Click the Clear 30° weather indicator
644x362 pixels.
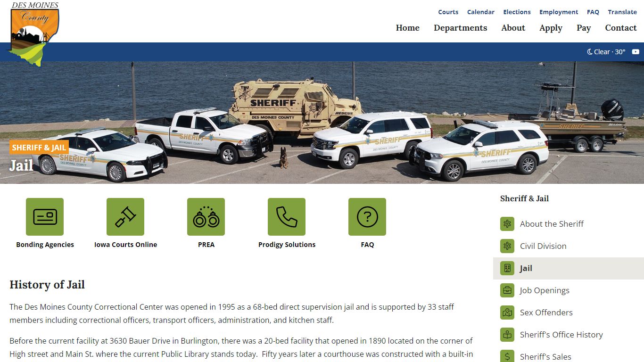(606, 52)
